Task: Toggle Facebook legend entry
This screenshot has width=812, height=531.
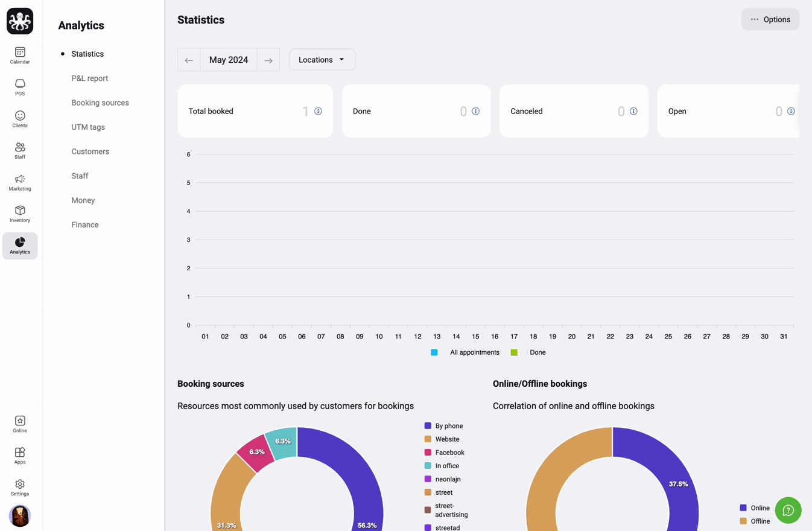Action: pyautogui.click(x=444, y=453)
